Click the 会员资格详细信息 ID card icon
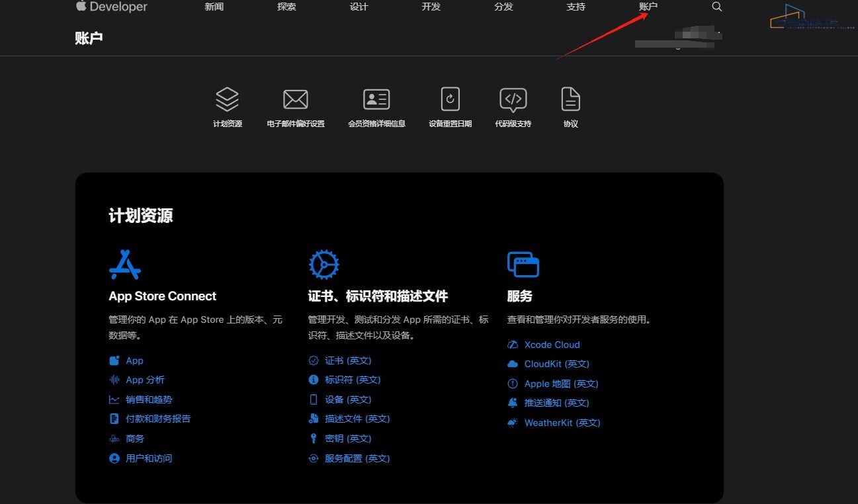858x504 pixels. click(376, 99)
